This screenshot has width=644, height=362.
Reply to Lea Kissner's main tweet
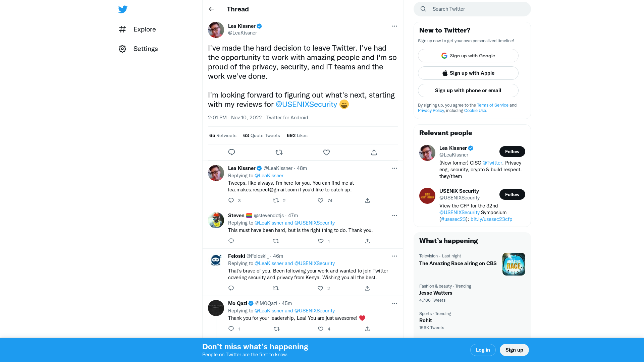(x=231, y=152)
